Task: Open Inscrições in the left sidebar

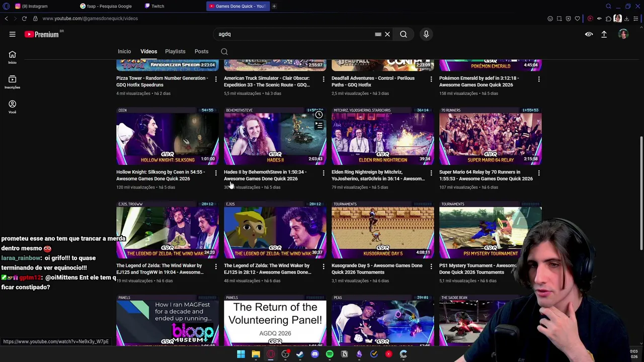Action: coord(12,82)
